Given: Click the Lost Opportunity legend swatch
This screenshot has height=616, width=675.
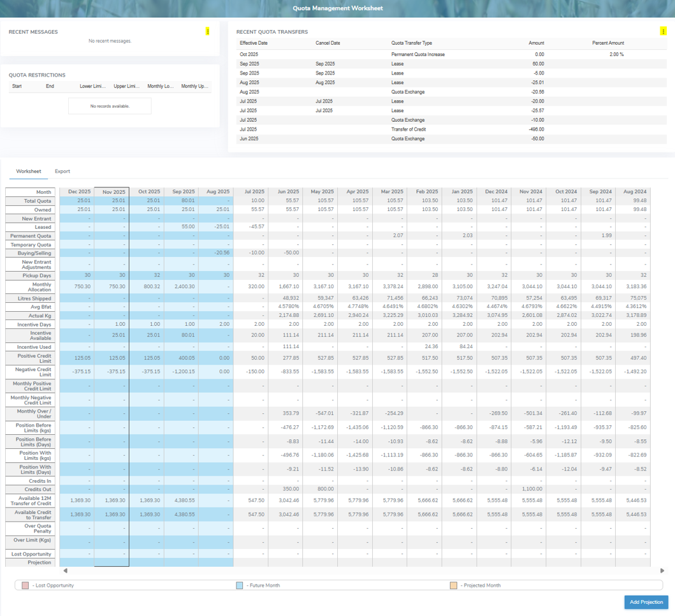Looking at the screenshot, I should click(25, 585).
